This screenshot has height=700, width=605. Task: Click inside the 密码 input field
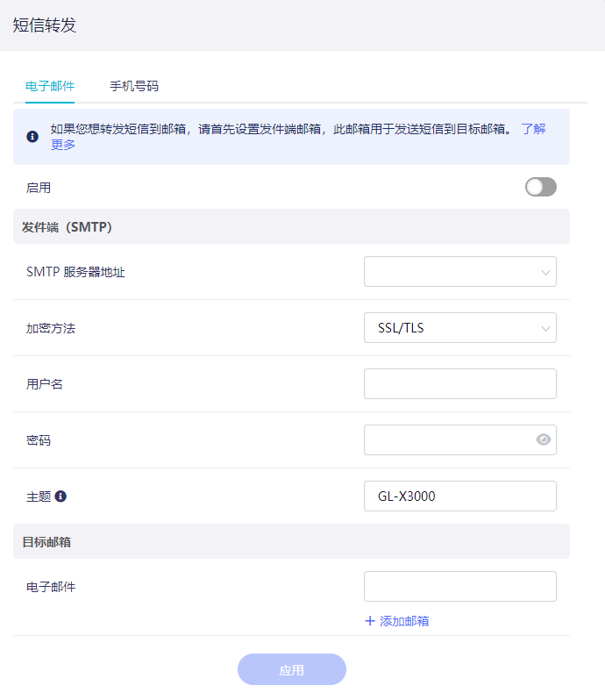447,440
